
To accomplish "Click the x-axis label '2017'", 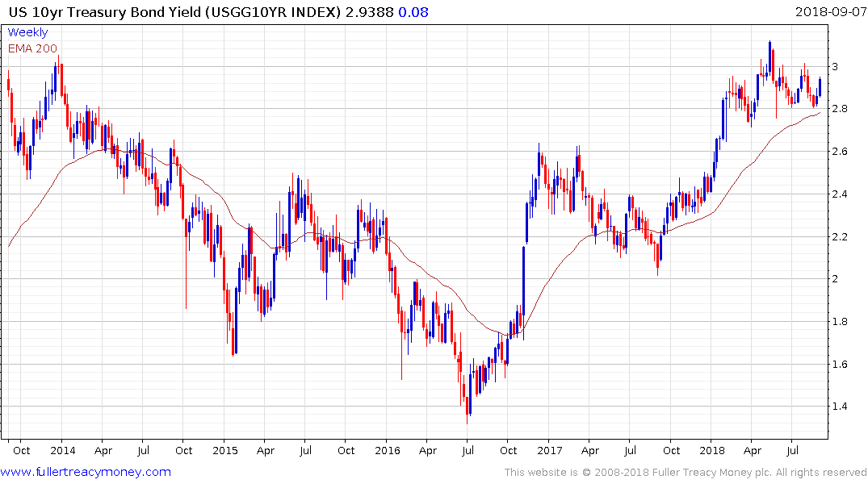I will coord(550,450).
